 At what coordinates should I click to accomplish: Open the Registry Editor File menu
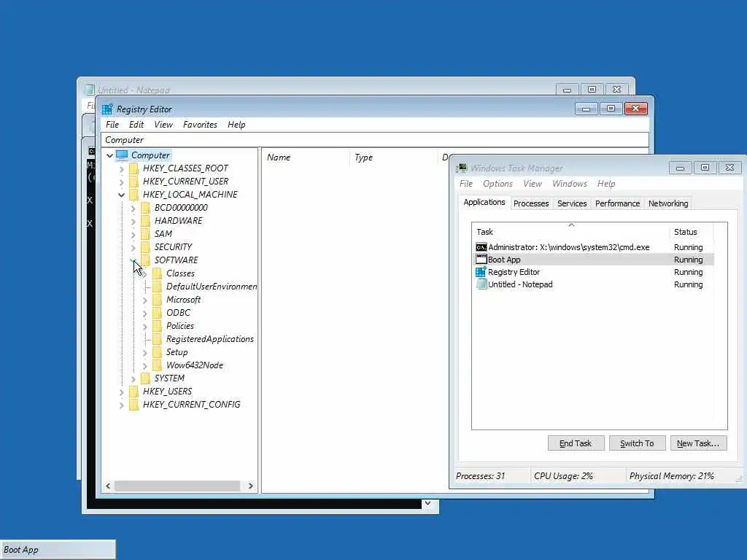point(112,125)
